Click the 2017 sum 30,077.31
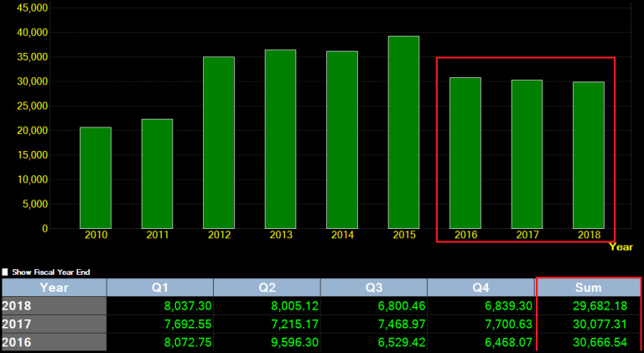 tap(600, 324)
